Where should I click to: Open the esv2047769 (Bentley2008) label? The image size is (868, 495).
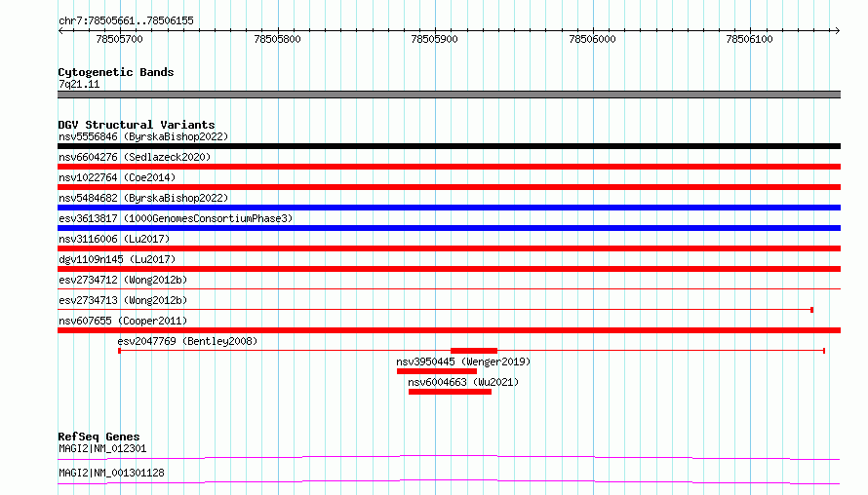coord(187,341)
